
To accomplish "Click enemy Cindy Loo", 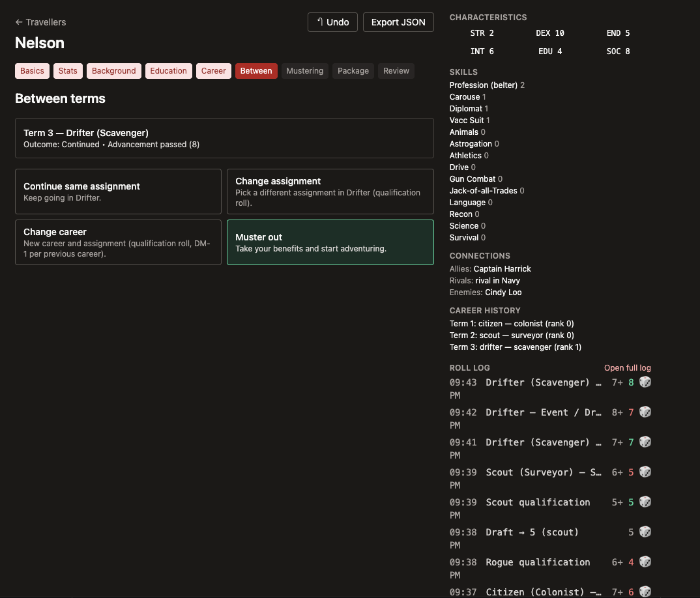I will 503,292.
